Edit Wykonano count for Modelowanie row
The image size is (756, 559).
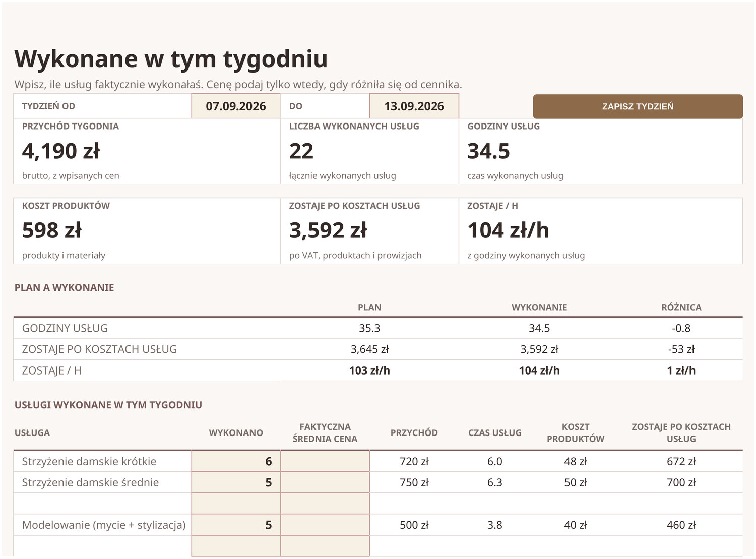click(236, 525)
